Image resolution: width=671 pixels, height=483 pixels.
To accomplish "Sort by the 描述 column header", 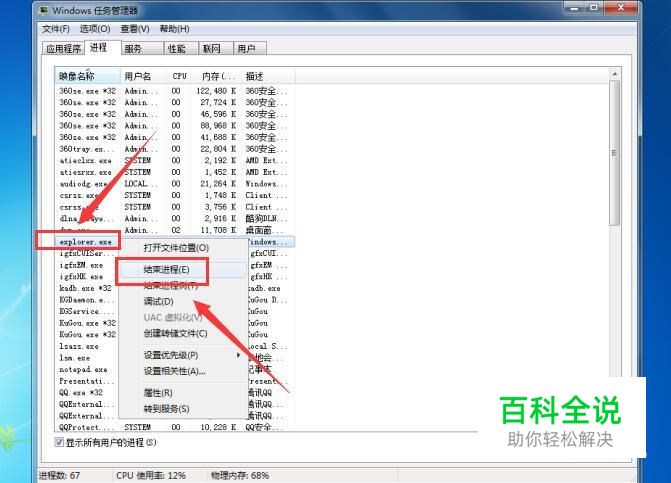I will click(x=268, y=76).
